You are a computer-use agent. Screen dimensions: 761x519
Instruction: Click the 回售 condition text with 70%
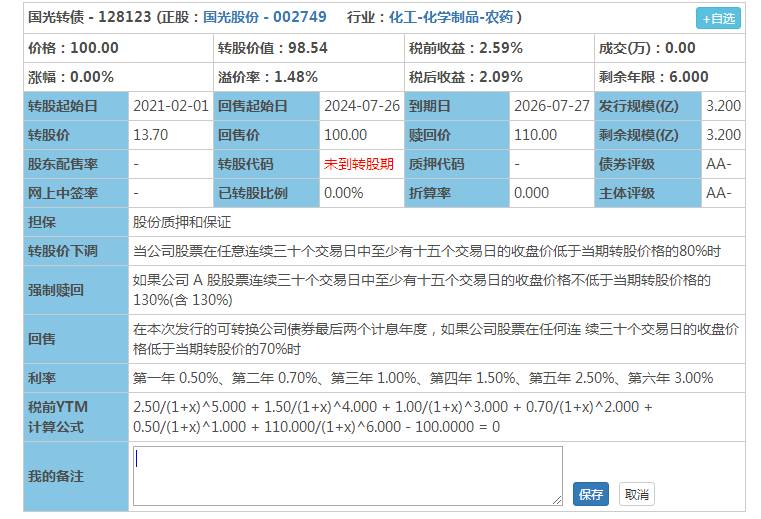point(436,339)
